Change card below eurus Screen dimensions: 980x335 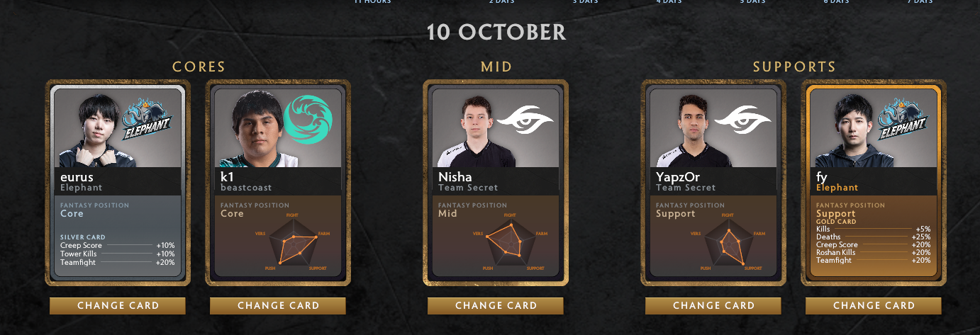118,306
